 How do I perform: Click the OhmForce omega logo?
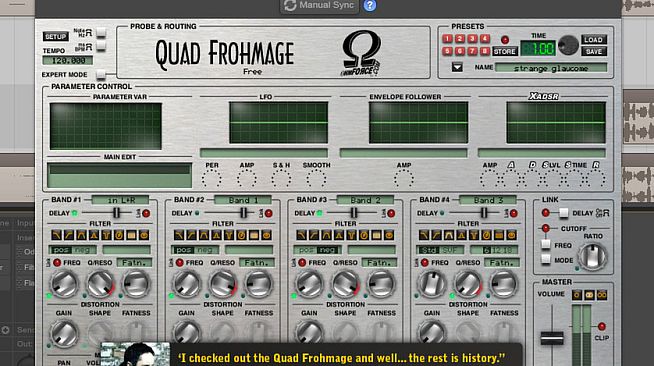click(x=361, y=53)
